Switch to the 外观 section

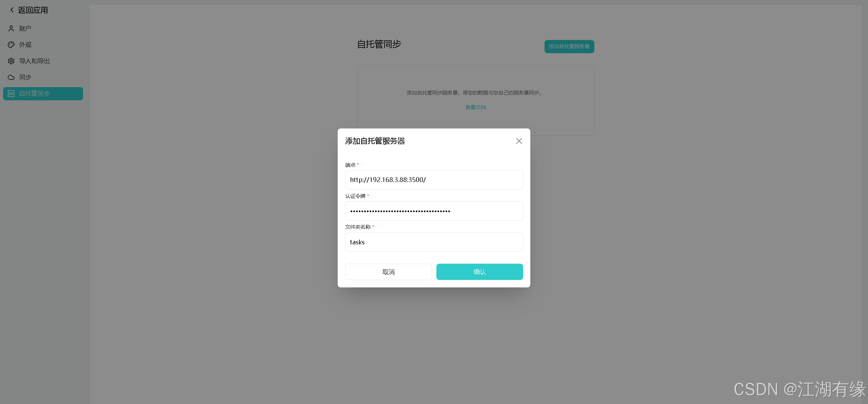click(25, 44)
